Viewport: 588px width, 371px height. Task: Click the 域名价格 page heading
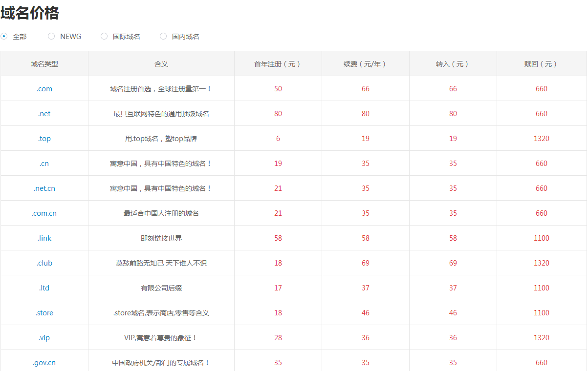click(30, 13)
